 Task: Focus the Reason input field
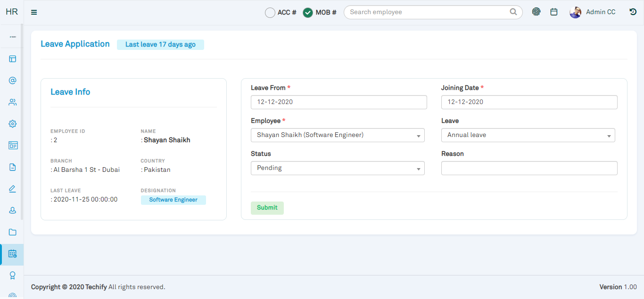coord(529,168)
